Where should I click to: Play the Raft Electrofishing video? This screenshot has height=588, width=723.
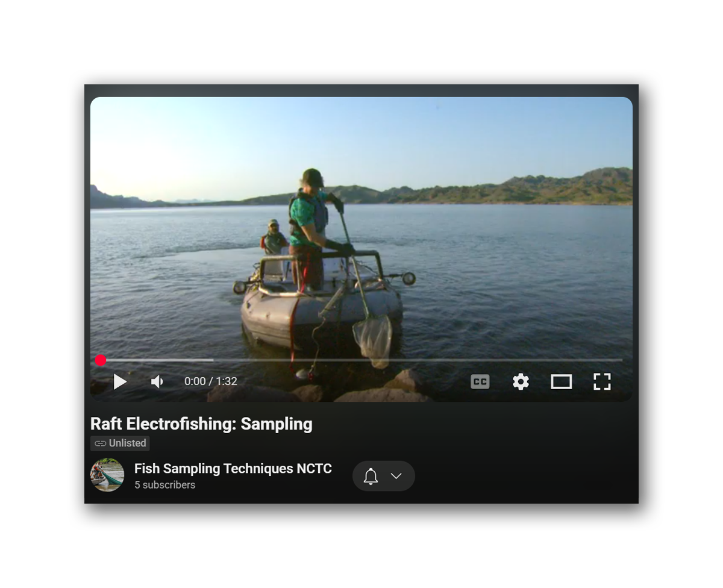[120, 381]
